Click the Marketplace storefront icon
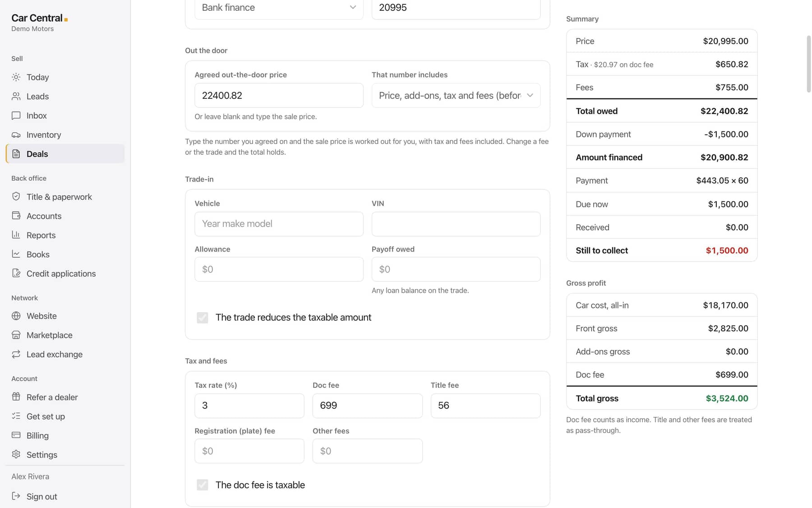The height and width of the screenshot is (508, 812). (x=16, y=335)
